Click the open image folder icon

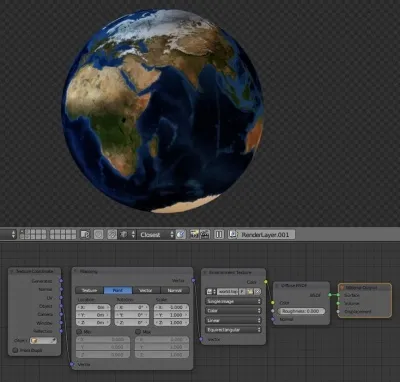pyautogui.click(x=250, y=292)
